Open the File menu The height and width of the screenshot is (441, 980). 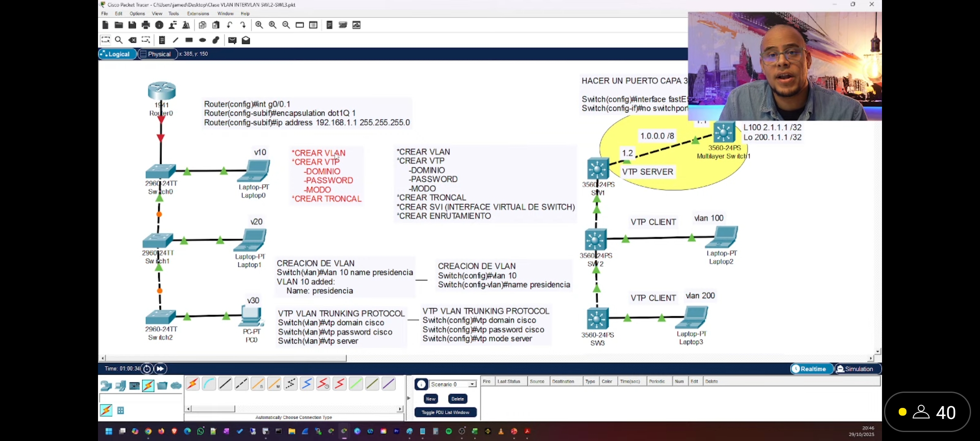[x=105, y=13]
